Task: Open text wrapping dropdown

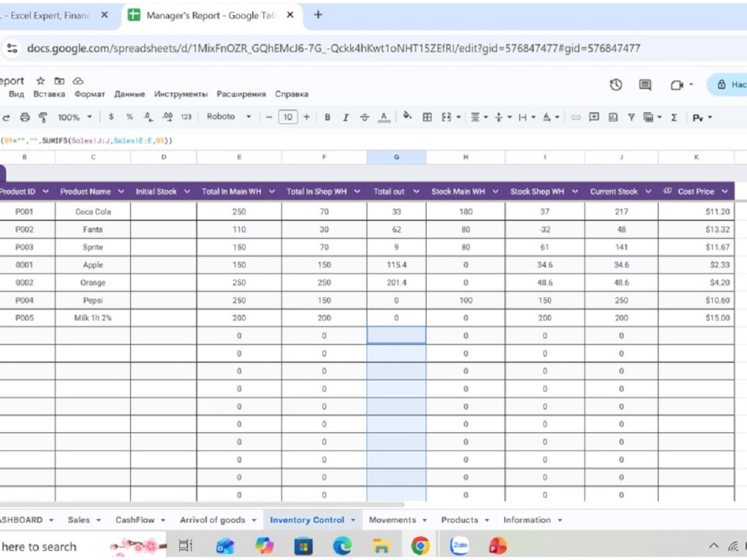Action: [527, 117]
